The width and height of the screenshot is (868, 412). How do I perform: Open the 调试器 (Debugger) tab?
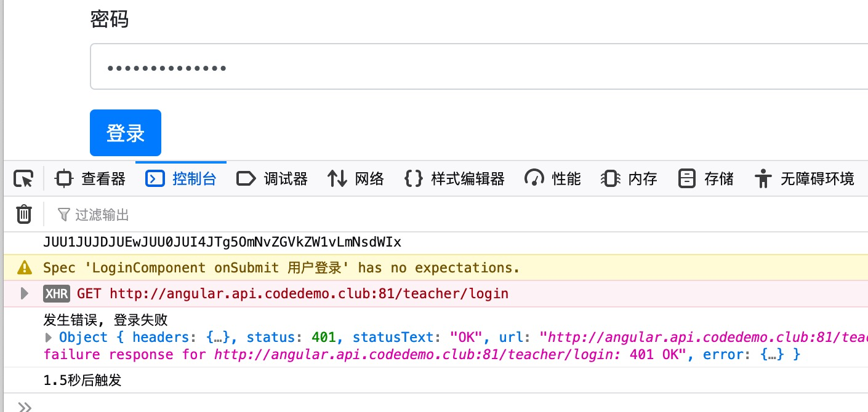coord(272,179)
